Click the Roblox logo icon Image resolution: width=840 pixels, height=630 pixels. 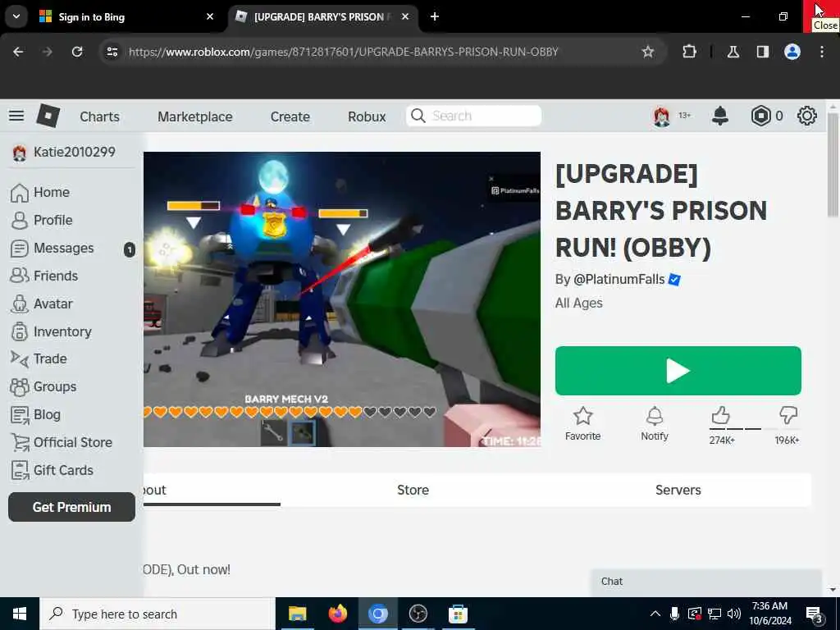pyautogui.click(x=48, y=116)
